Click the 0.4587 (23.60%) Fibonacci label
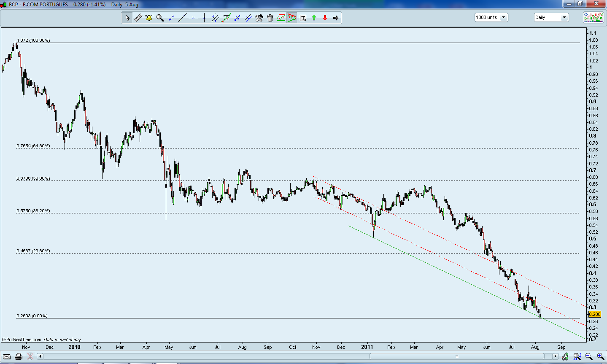The height and width of the screenshot is (364, 607). coord(33,251)
